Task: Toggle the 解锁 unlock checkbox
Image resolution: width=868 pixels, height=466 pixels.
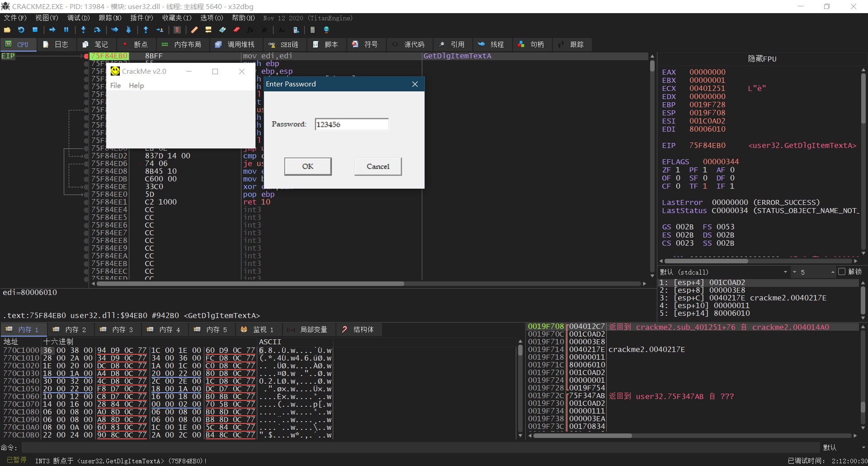Action: coord(841,271)
